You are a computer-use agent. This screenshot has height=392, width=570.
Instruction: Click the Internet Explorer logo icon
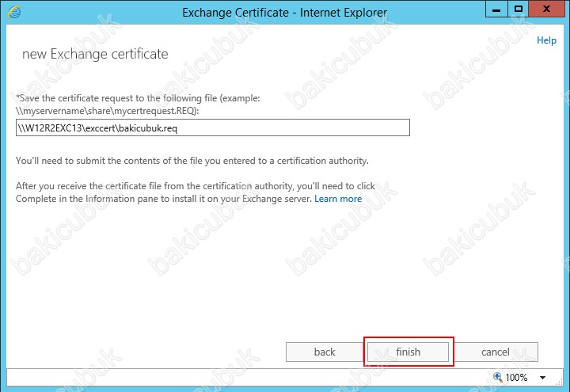coord(14,12)
